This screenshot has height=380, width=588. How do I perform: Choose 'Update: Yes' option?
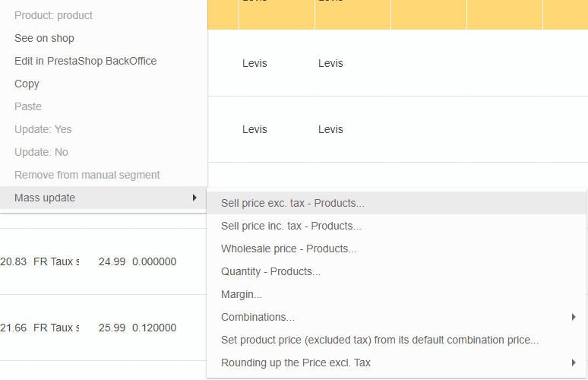pos(43,129)
